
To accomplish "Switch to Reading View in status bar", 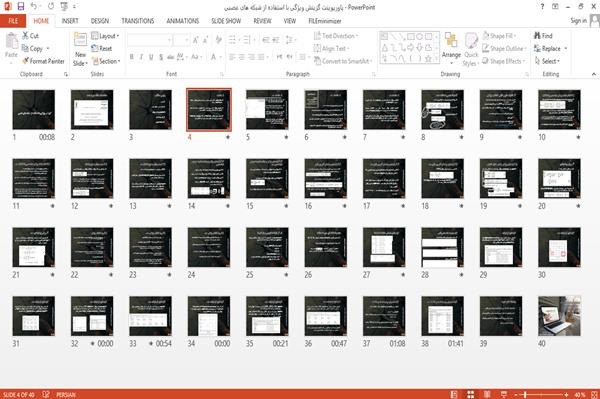I will click(487, 394).
